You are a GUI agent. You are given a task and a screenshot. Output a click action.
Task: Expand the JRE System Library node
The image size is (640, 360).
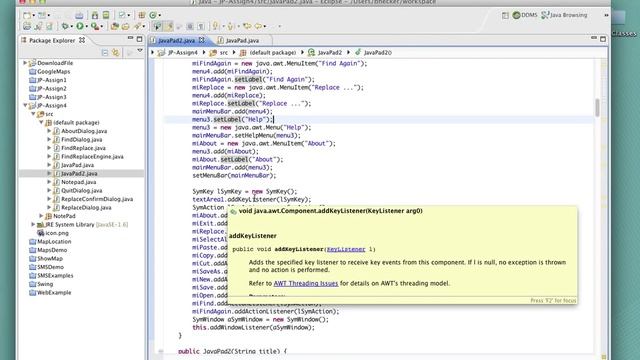[33, 224]
